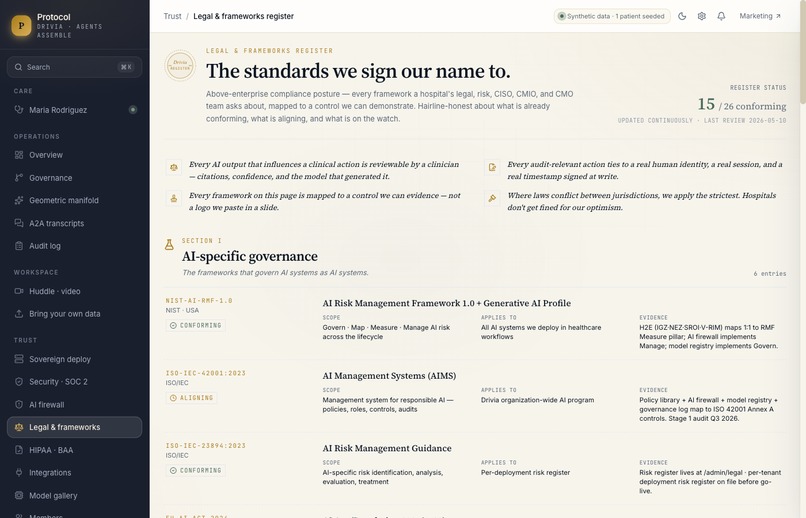Click Conforming badge under NIST-AI-RMF-1.0

coord(195,325)
